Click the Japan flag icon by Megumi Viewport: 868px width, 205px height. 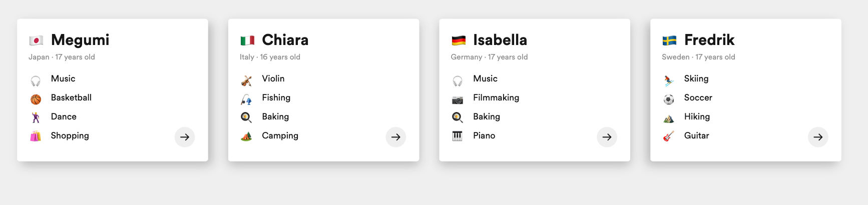pos(36,40)
